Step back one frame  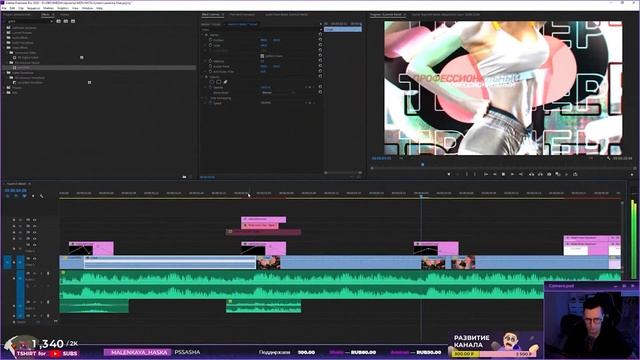(x=495, y=174)
